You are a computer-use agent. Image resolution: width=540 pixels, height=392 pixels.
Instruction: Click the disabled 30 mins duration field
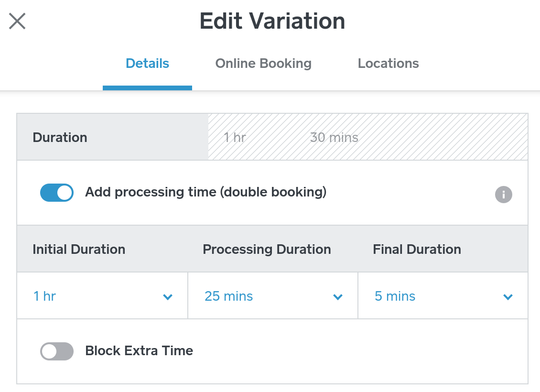tap(334, 138)
